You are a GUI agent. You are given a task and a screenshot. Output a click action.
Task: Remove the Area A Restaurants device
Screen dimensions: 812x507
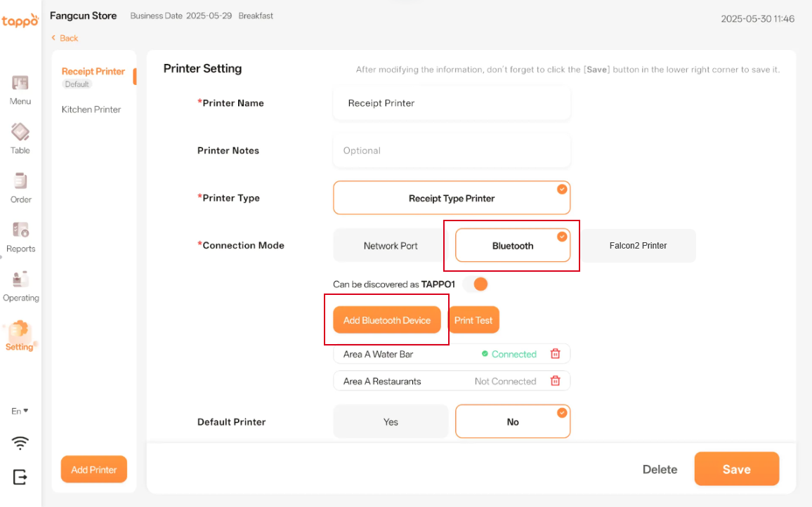click(555, 381)
